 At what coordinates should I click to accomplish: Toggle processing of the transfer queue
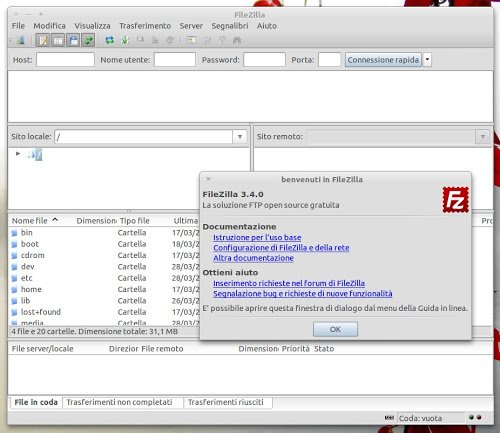click(x=125, y=41)
